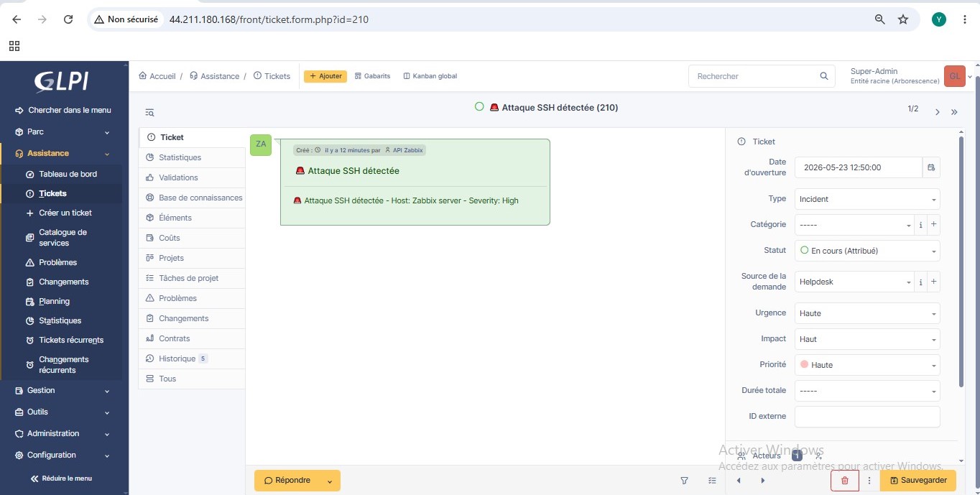Expand the Administration sidebar menu
The image size is (980, 495).
[64, 434]
